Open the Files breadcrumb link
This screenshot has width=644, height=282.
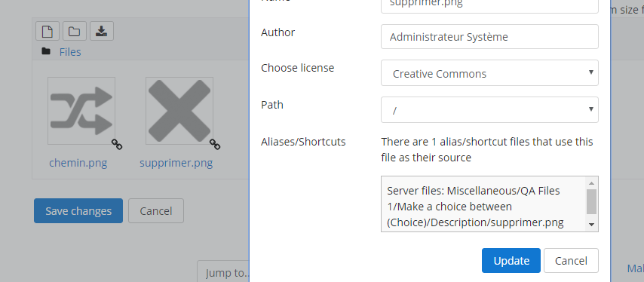click(x=70, y=52)
